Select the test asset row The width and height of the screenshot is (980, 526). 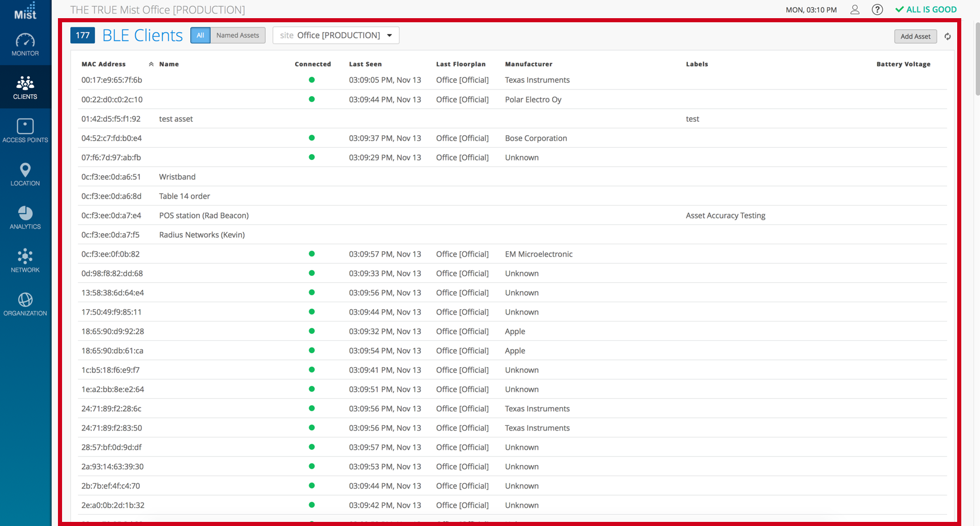176,119
